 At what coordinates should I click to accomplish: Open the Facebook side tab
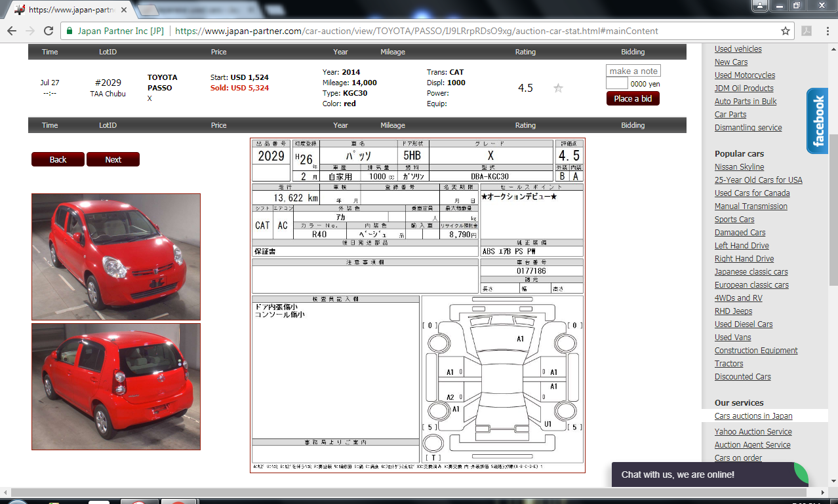coord(818,121)
